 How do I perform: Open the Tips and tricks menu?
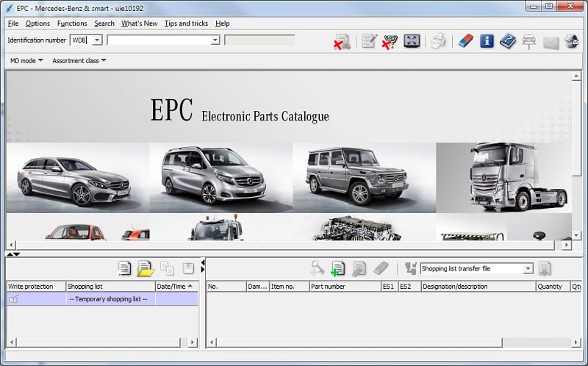(x=186, y=24)
